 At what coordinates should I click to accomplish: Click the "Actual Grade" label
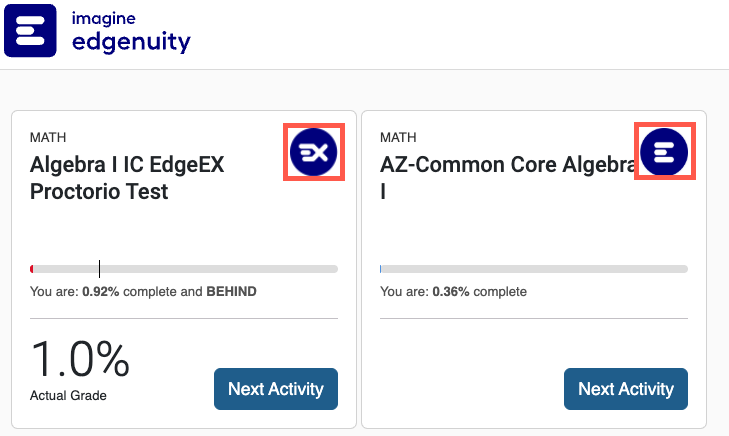(x=68, y=395)
